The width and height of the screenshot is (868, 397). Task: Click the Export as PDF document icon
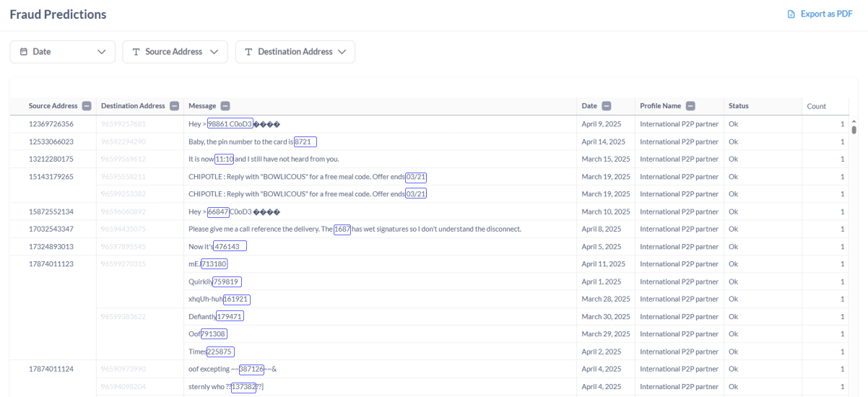pyautogui.click(x=791, y=14)
